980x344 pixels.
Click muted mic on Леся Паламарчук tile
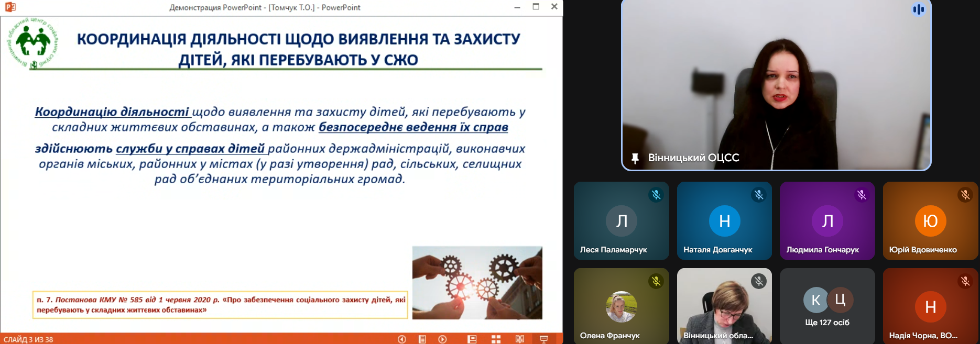(x=656, y=195)
